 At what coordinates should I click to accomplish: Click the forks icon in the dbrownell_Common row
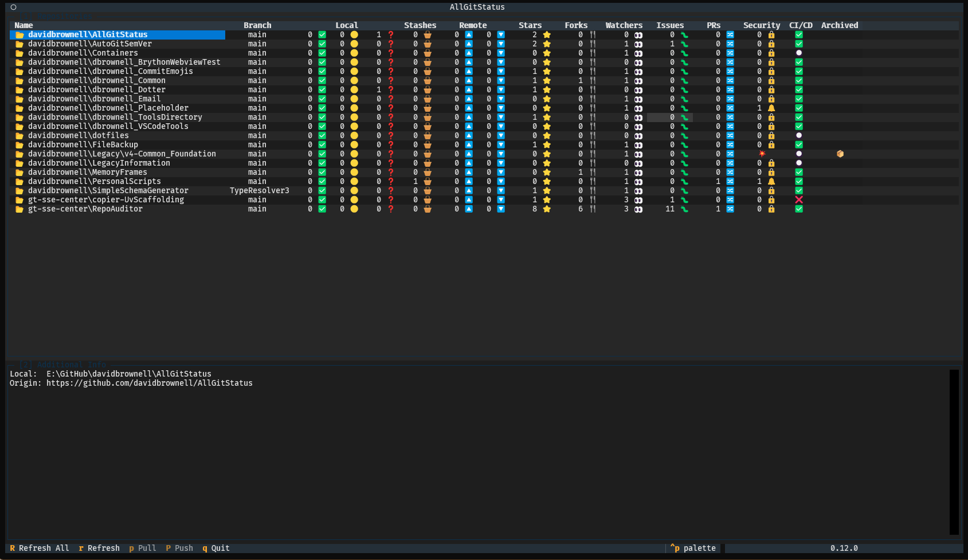coord(593,81)
